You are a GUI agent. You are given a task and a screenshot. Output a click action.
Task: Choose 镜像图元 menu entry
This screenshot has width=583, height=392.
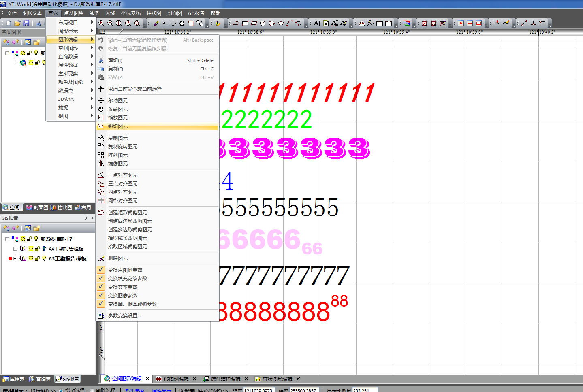pyautogui.click(x=157, y=163)
